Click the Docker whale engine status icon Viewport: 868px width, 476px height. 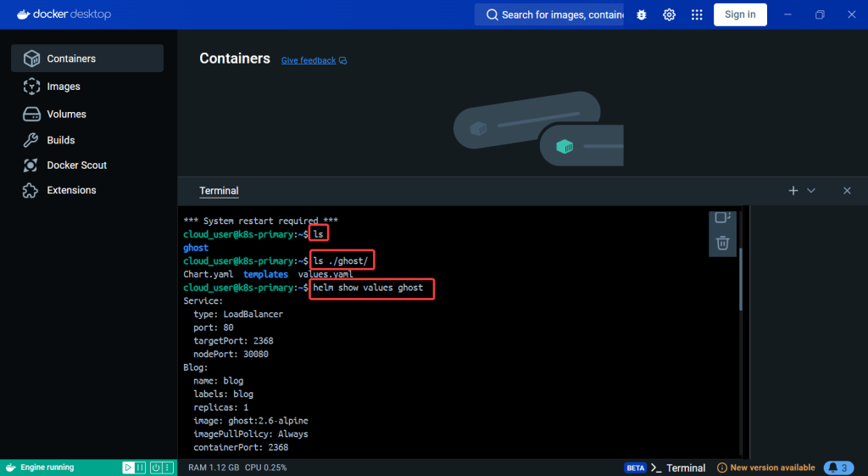pyautogui.click(x=10, y=468)
